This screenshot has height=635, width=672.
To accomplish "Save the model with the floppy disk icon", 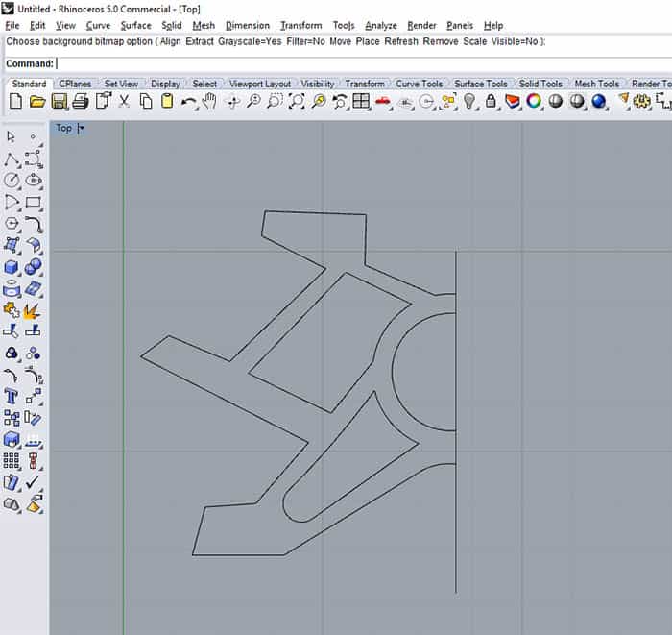I will click(60, 102).
